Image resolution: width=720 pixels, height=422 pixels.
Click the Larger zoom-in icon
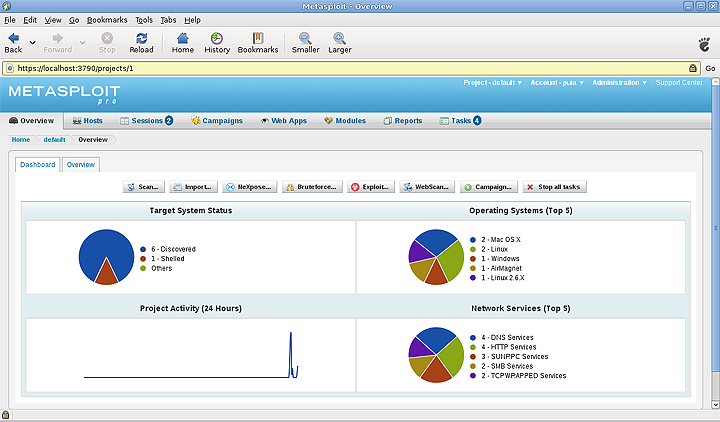(339, 38)
